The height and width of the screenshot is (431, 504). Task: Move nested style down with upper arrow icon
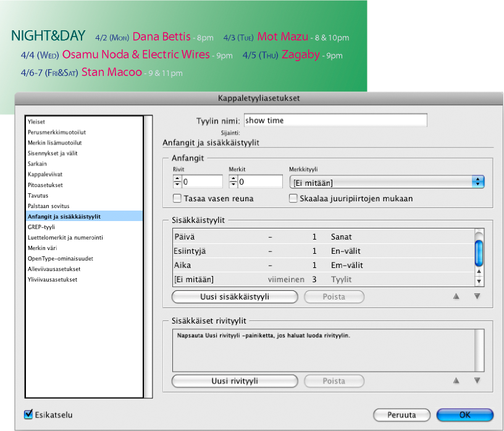click(x=477, y=296)
